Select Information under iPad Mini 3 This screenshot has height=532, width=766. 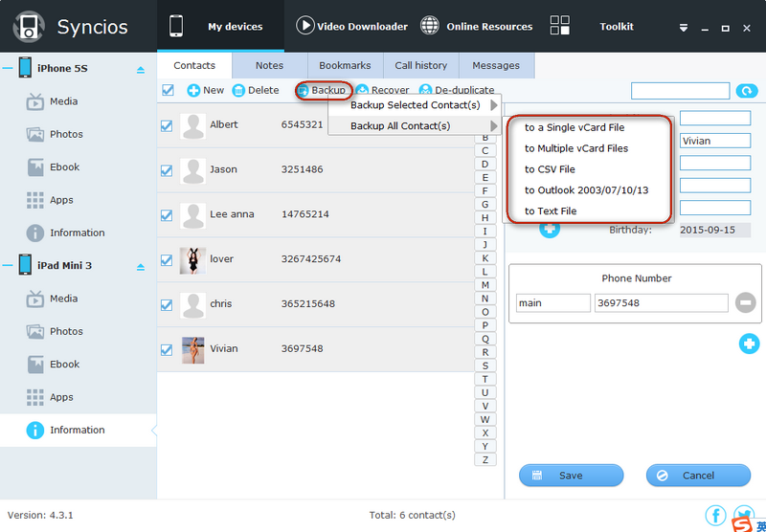(79, 430)
